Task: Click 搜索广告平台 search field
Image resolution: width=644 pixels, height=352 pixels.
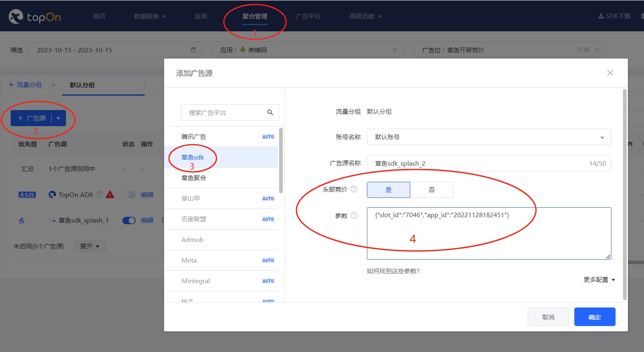Action: [230, 112]
